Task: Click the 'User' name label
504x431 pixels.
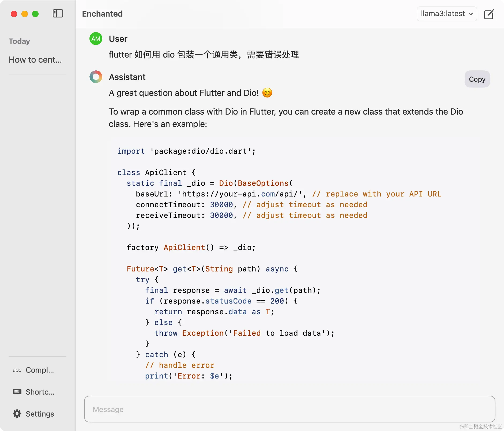Action: click(118, 39)
